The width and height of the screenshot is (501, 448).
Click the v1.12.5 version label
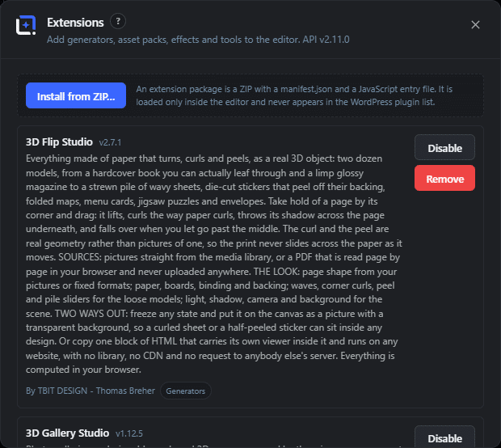129,433
